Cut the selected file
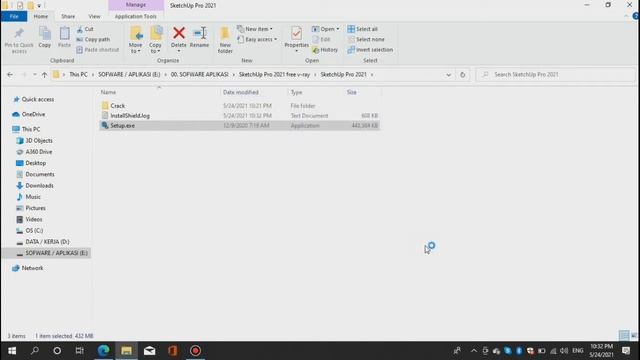The width and height of the screenshot is (640, 360). (x=85, y=29)
